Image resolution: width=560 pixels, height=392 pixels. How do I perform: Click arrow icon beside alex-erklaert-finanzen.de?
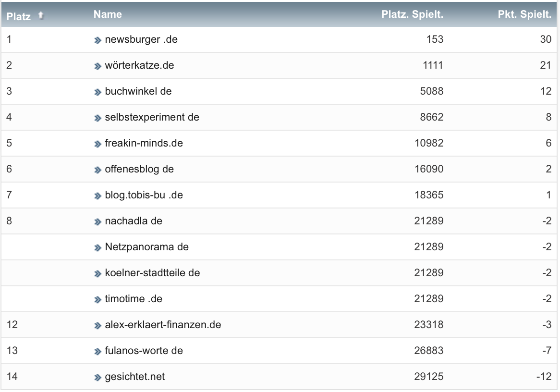[x=97, y=326]
